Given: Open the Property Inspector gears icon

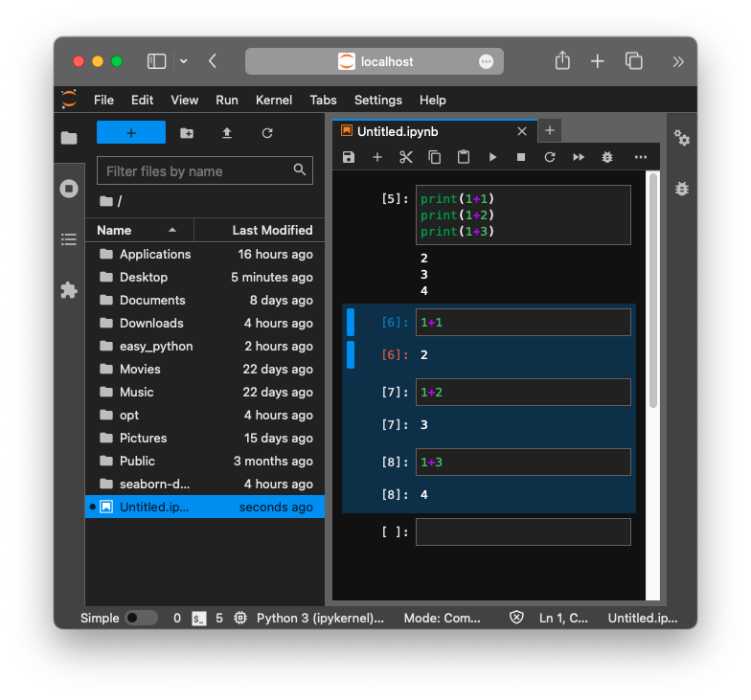Looking at the screenshot, I should coord(682,138).
